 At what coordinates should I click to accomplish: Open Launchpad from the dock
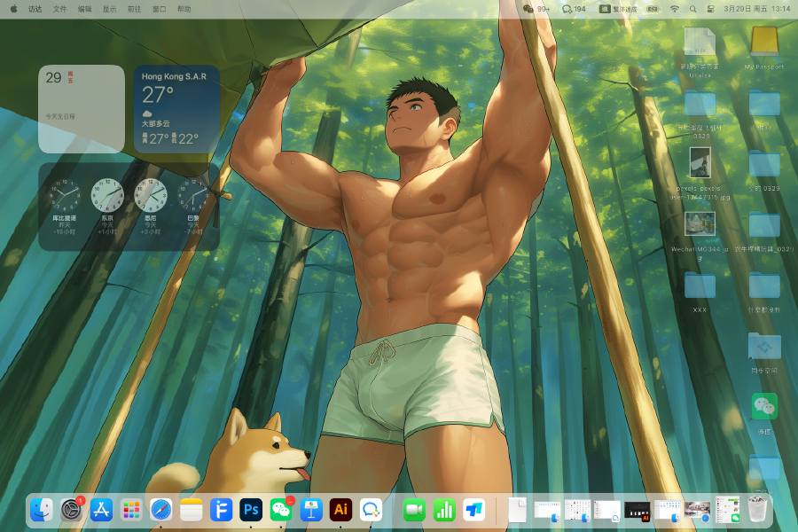[x=131, y=510]
